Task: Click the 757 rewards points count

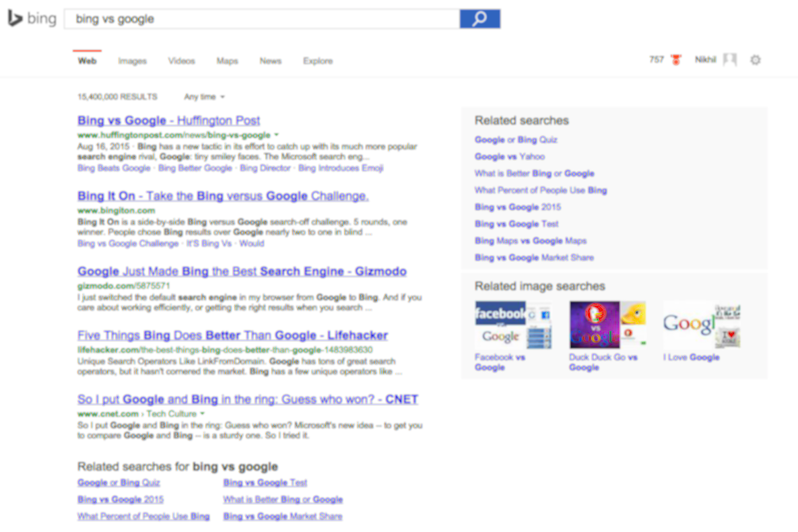Action: (x=657, y=59)
